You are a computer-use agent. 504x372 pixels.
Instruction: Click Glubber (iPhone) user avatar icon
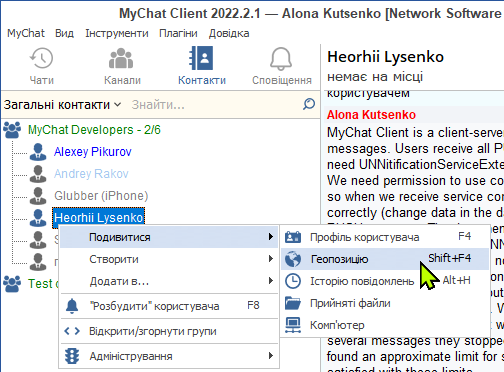pyautogui.click(x=38, y=196)
